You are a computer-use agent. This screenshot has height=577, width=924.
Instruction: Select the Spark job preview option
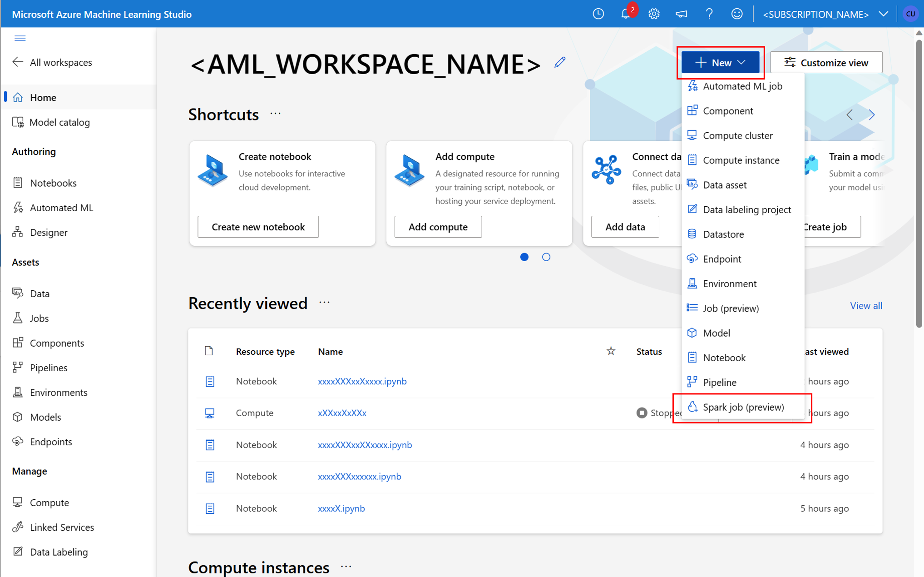[743, 406]
